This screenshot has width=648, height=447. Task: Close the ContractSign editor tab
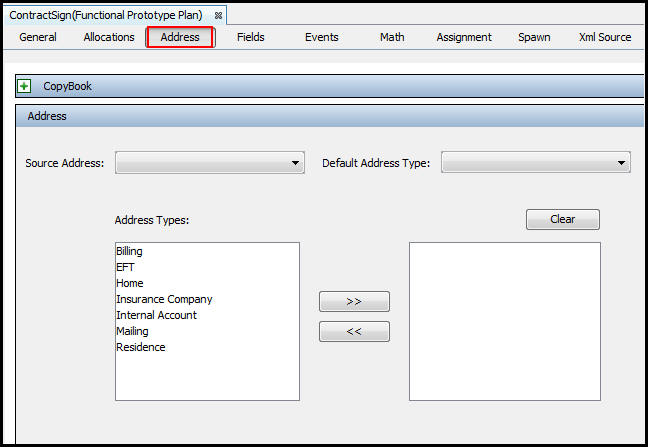click(219, 16)
